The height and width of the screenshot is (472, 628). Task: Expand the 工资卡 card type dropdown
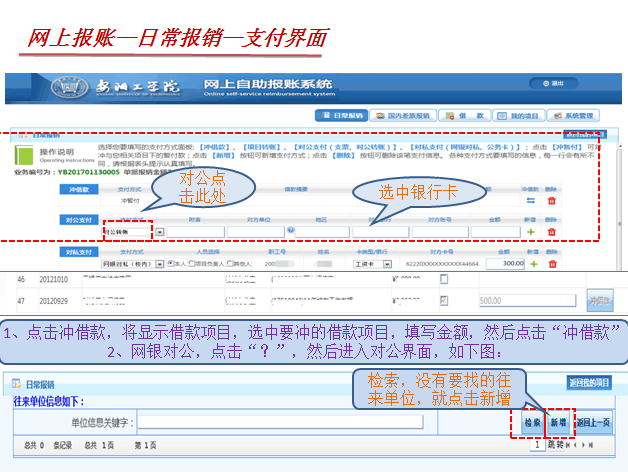[x=388, y=264]
